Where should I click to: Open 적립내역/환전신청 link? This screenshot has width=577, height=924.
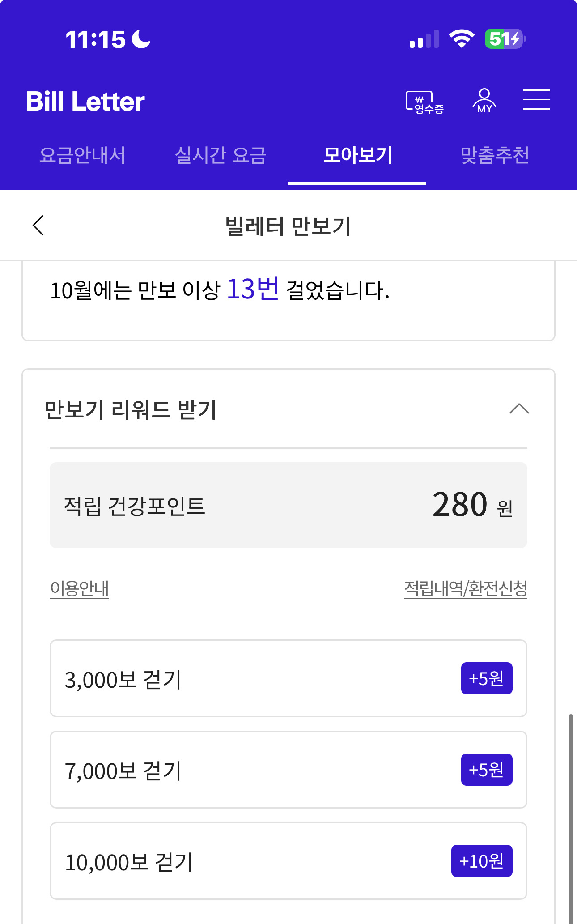point(466,588)
